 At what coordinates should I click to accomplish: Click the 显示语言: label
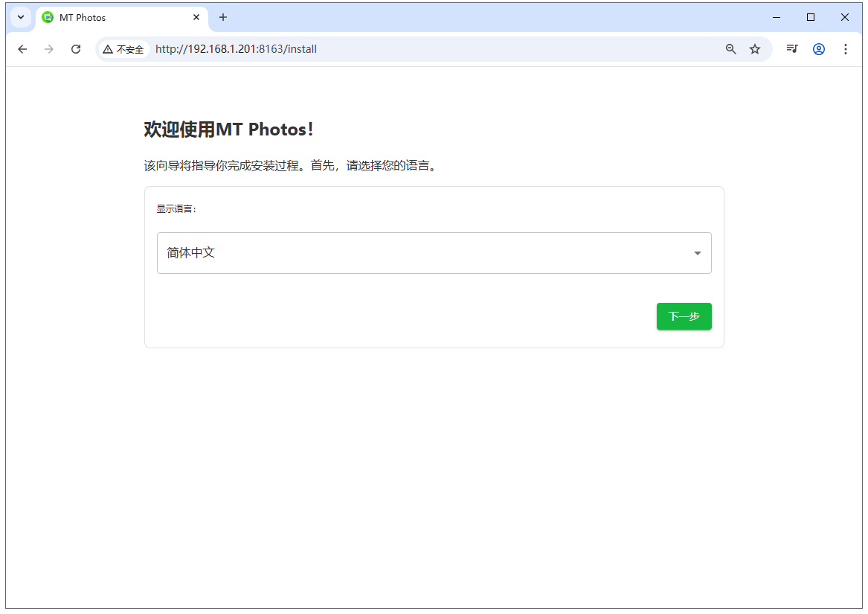tap(176, 209)
